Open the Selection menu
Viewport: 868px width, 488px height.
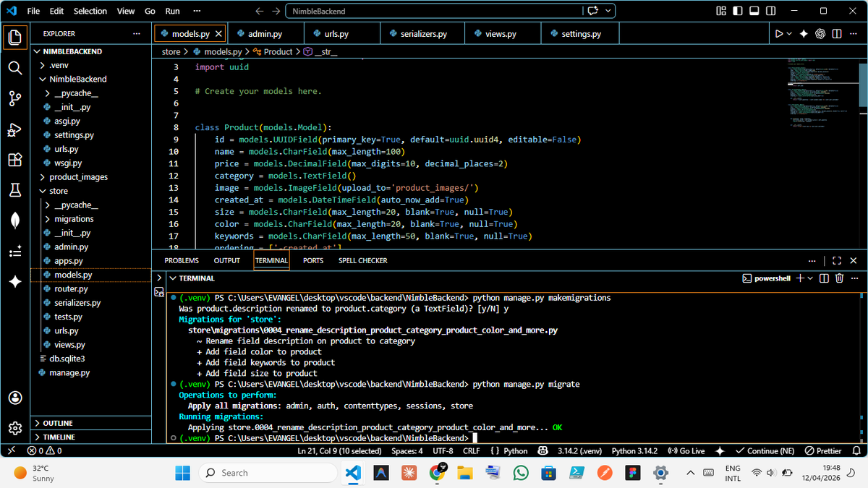90,11
